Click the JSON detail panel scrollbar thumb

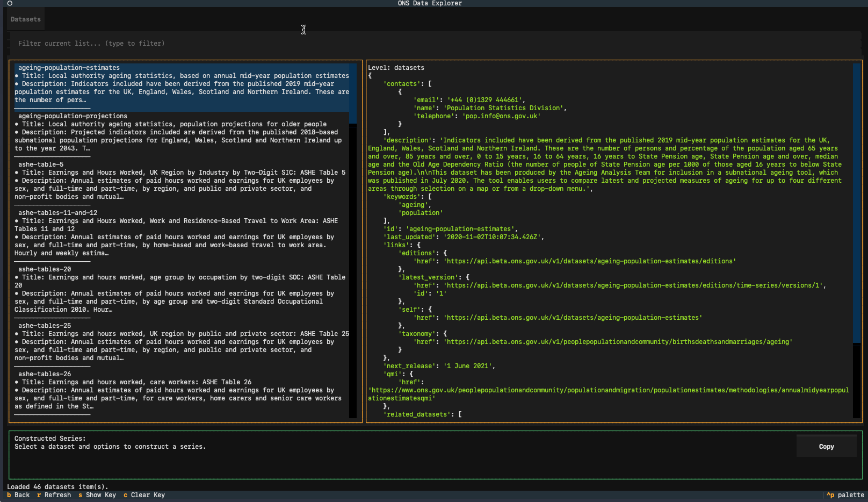(x=857, y=203)
